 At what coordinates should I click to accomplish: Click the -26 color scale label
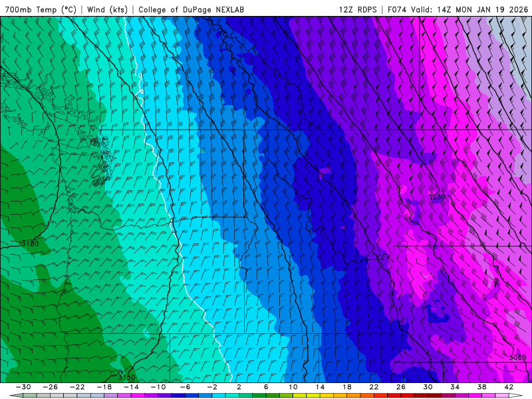[x=51, y=387]
